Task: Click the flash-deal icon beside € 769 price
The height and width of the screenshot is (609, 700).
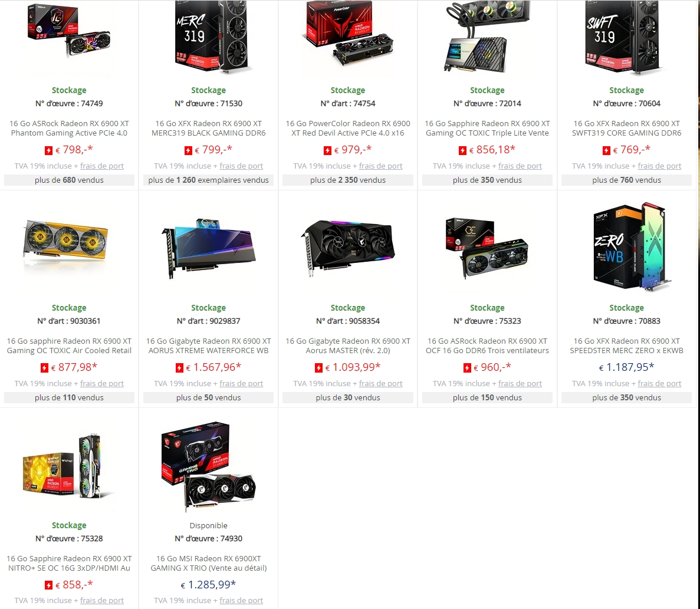Action: tap(606, 151)
